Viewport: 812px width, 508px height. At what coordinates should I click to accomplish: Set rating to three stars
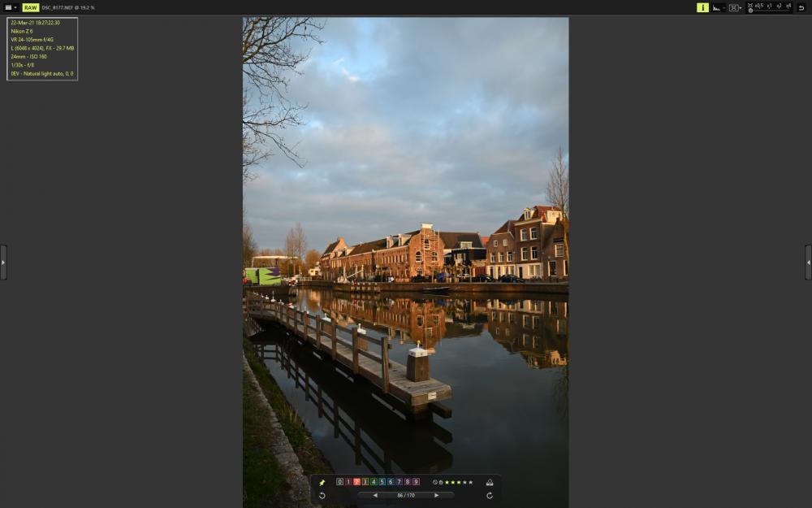pos(458,482)
